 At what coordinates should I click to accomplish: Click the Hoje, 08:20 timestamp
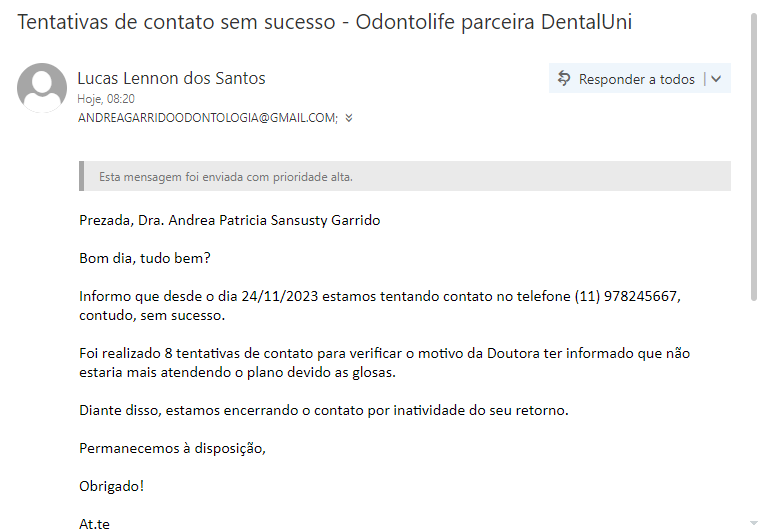(x=106, y=99)
